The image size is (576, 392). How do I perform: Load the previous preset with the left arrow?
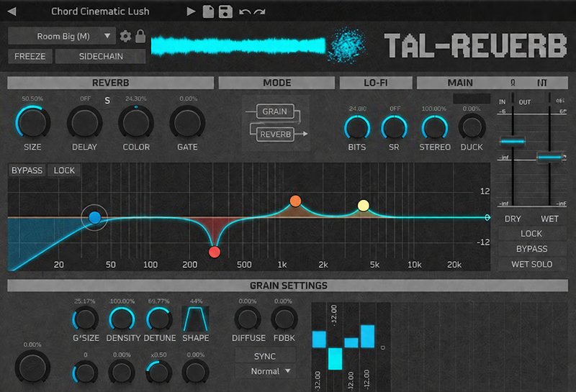point(12,12)
